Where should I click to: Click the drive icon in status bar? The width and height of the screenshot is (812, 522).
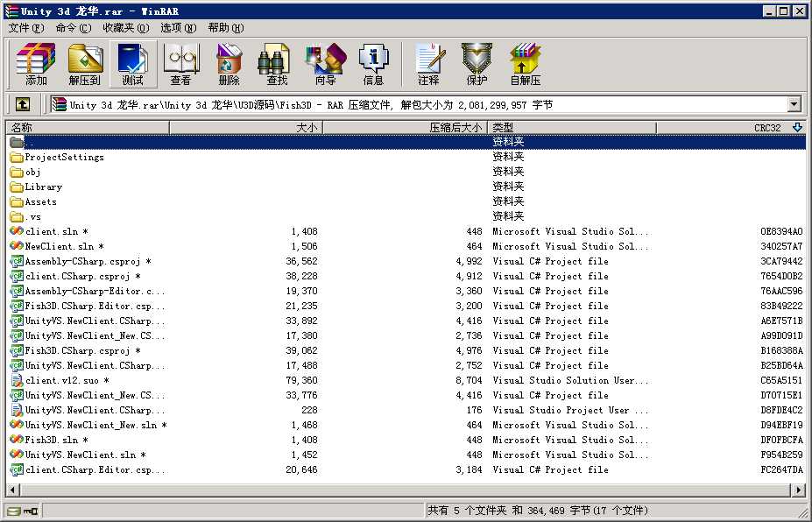tap(15, 511)
